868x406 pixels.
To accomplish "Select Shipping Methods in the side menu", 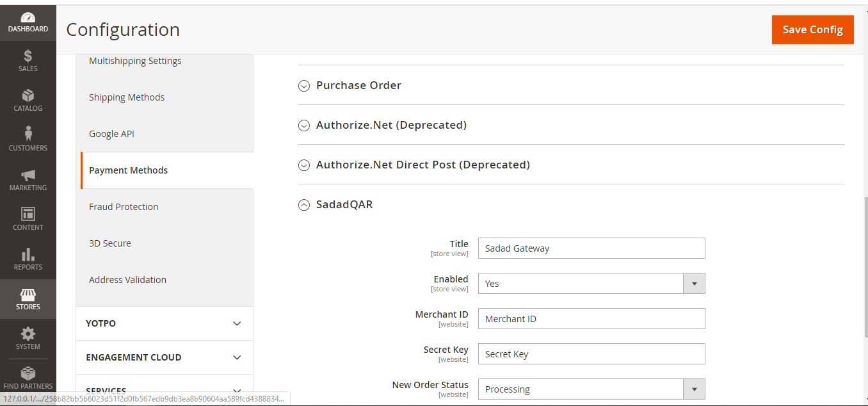I will [127, 97].
